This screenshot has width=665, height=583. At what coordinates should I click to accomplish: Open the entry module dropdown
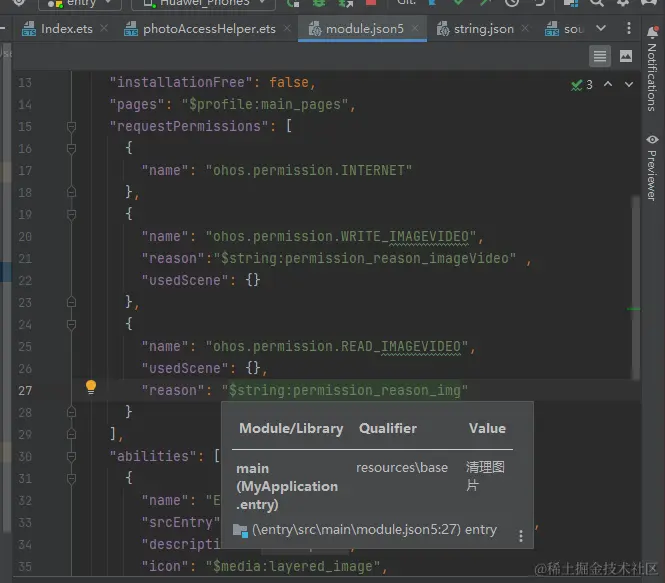(x=80, y=3)
